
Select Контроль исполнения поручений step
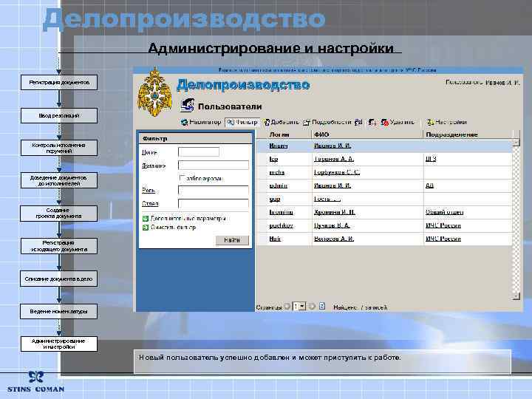click(59, 148)
